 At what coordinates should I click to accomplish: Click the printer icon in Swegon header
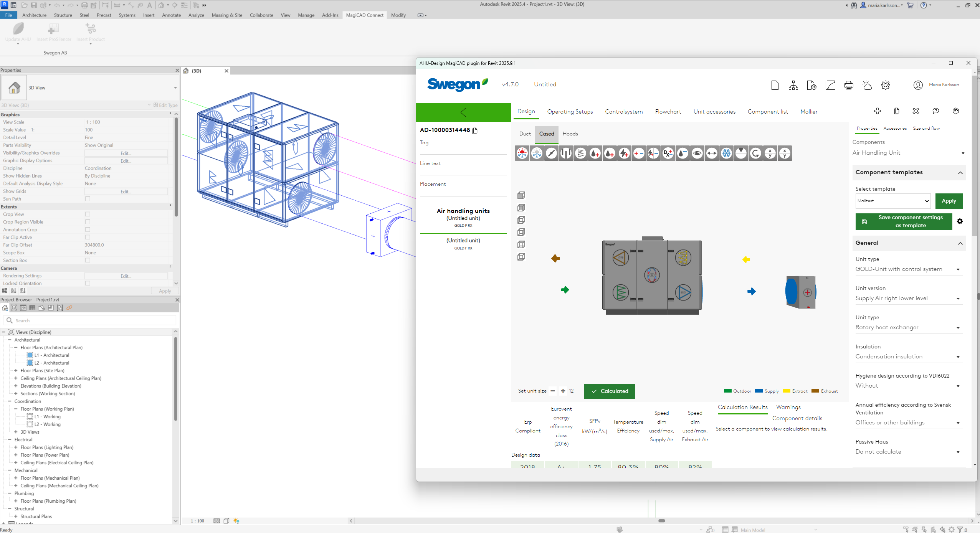pos(849,85)
